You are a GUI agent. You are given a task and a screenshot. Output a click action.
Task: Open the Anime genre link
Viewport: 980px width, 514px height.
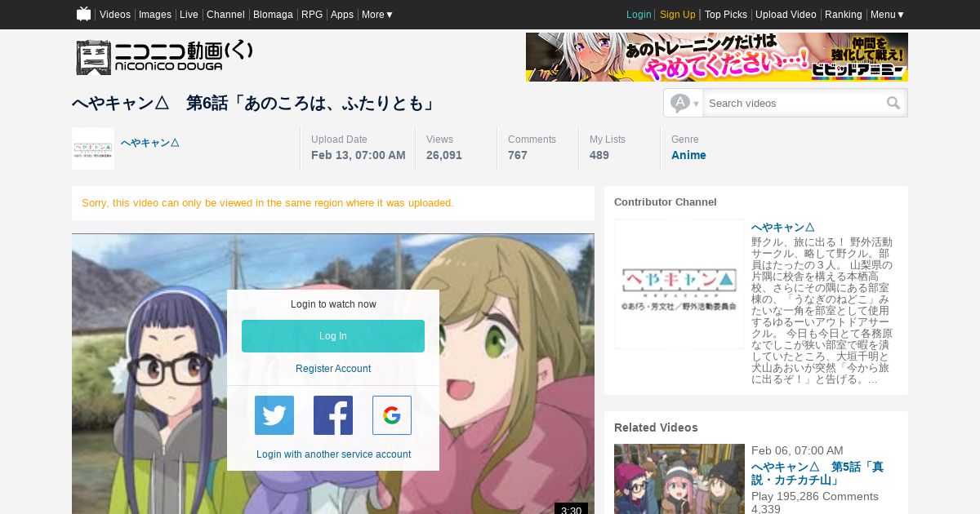(688, 155)
